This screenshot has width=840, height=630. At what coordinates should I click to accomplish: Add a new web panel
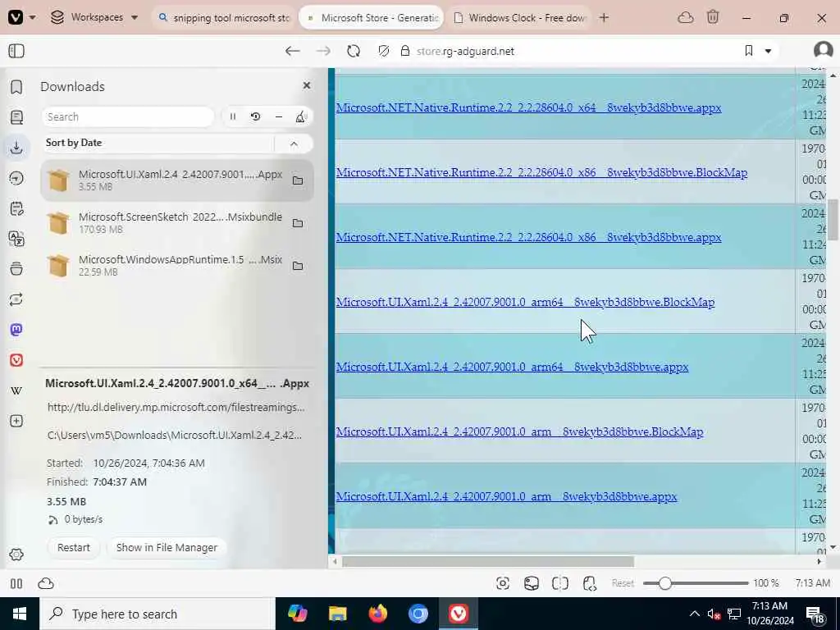(16, 421)
